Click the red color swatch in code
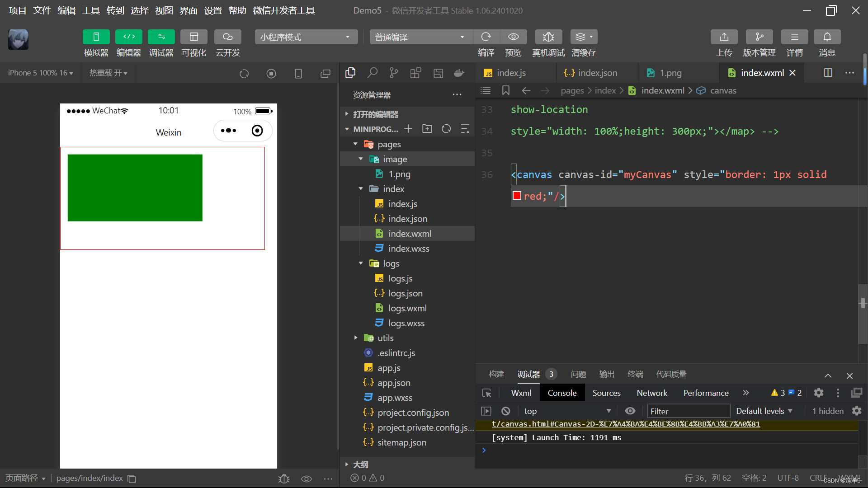868x488 pixels. coord(517,196)
